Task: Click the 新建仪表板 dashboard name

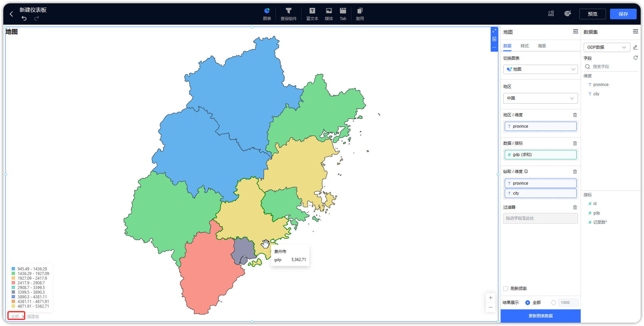Action: [x=33, y=10]
